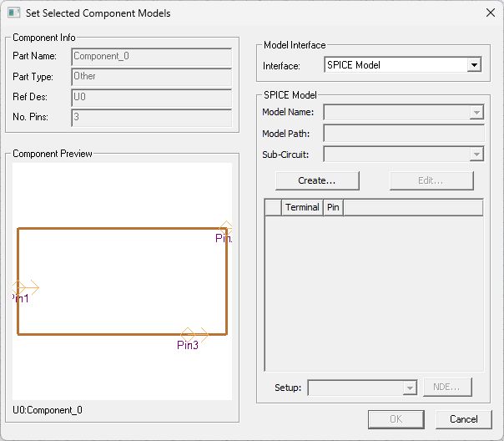Viewport: 504px width, 441px height.
Task: Click the Pin1 diamond arrow symbol
Action: pos(26,287)
